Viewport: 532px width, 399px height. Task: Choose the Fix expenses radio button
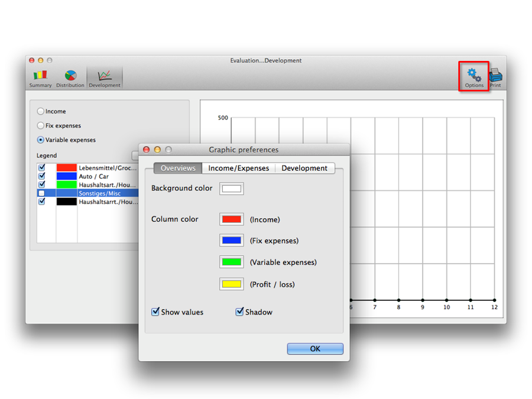coord(41,125)
